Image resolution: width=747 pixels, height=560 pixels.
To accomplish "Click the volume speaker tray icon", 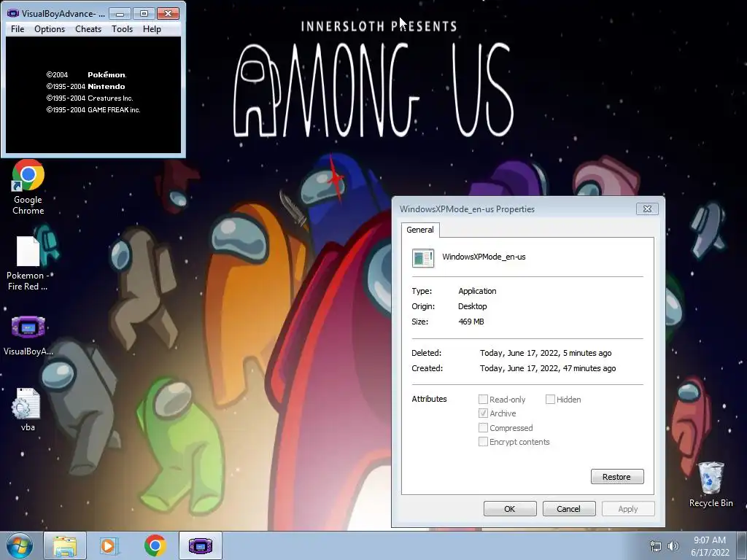I will [673, 545].
